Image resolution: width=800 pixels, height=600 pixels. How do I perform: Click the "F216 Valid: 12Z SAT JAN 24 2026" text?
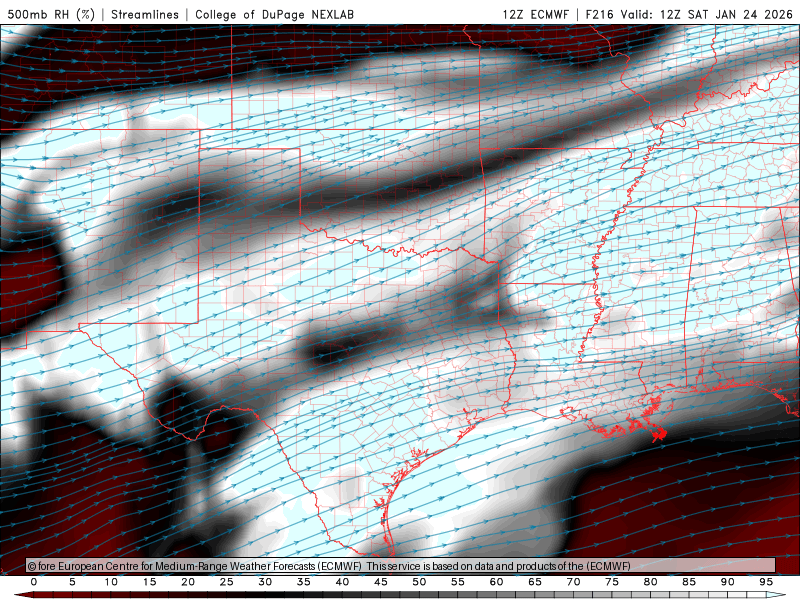689,14
